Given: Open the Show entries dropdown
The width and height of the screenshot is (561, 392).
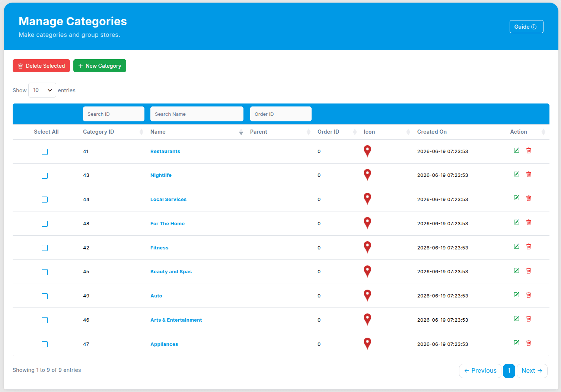Looking at the screenshot, I should pos(42,90).
